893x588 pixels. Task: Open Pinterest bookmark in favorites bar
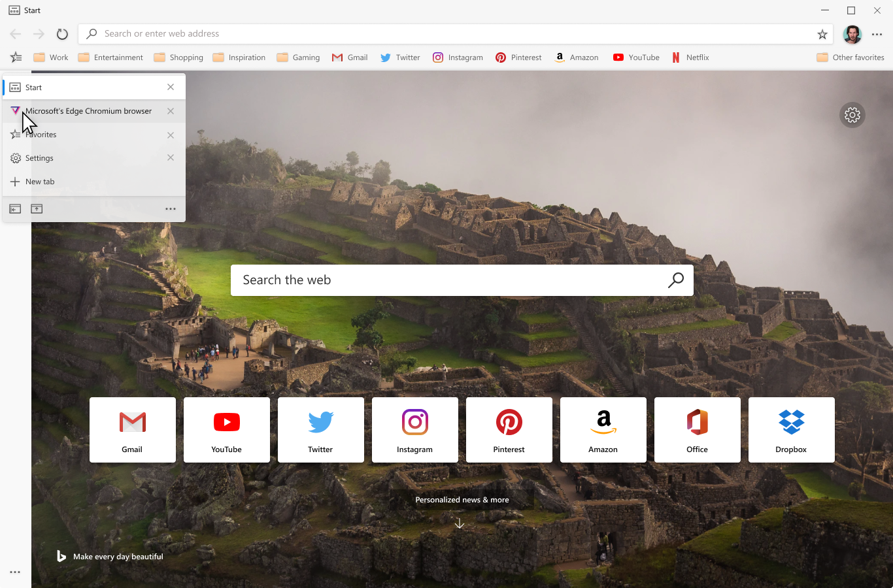tap(518, 57)
